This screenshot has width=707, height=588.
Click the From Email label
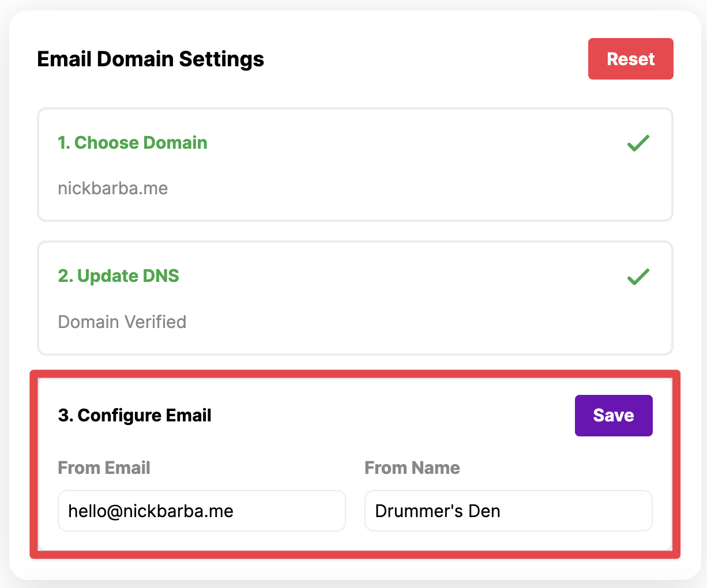tap(104, 468)
